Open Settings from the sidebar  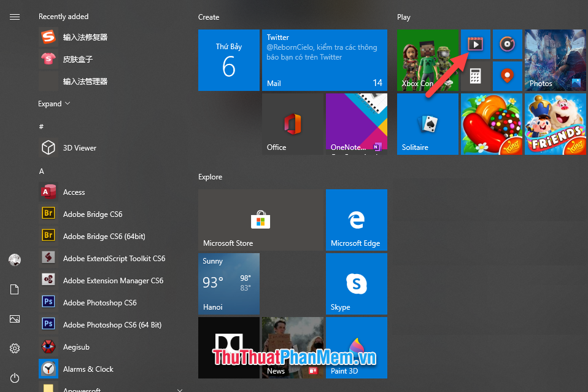15,348
